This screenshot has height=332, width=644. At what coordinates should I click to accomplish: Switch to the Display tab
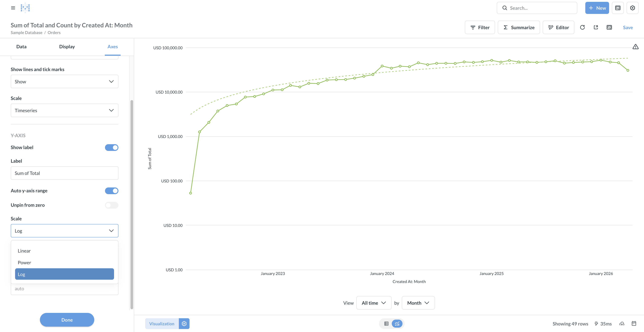pos(67,47)
